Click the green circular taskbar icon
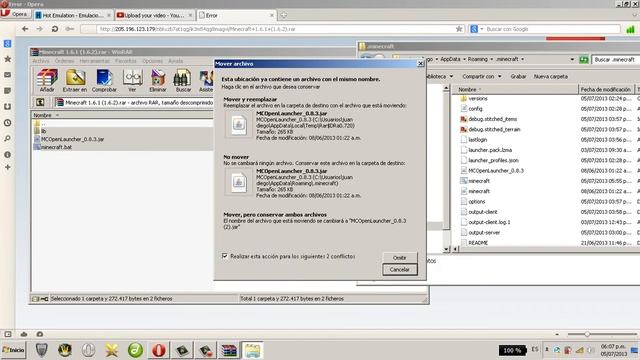The width and height of the screenshot is (640, 360). pyautogui.click(x=135, y=350)
